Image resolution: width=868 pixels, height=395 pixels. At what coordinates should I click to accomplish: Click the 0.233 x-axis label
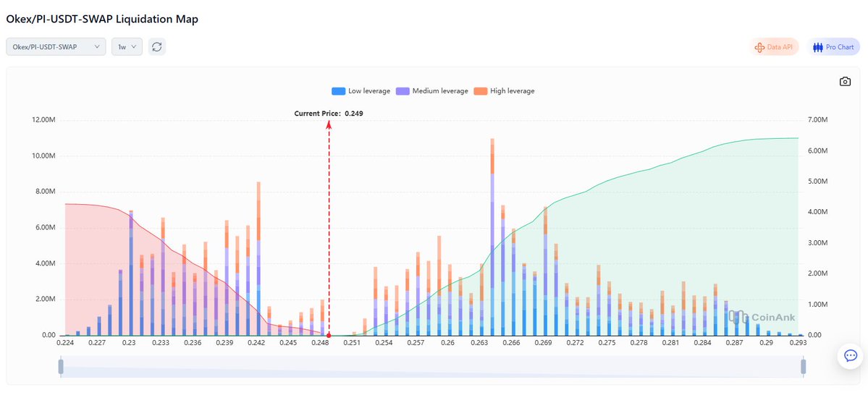click(x=161, y=343)
